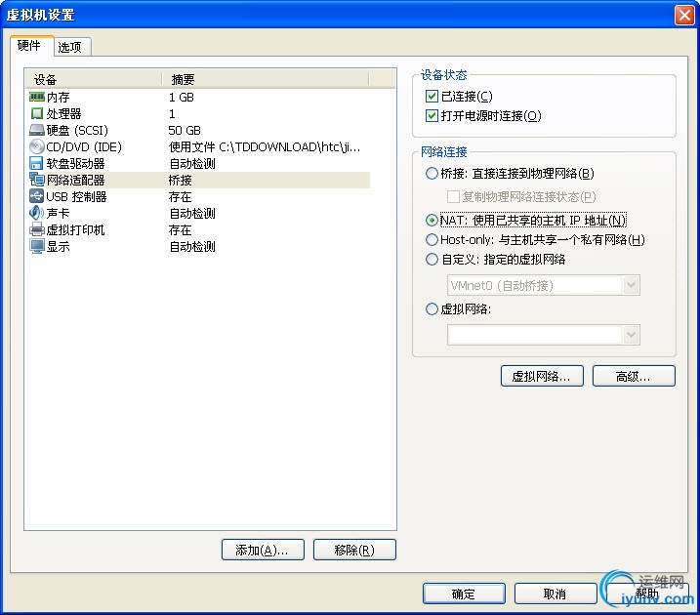700x615 pixels.
Task: Click the 设备 column header
Action: [93, 79]
